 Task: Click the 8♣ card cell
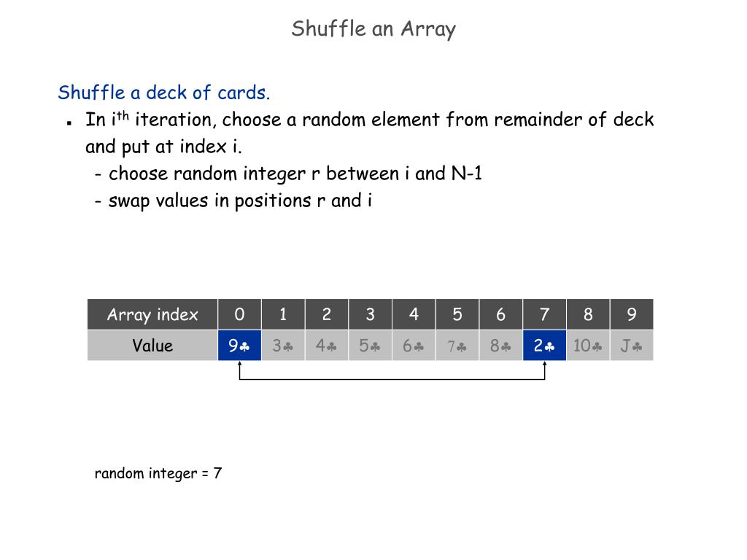500,345
